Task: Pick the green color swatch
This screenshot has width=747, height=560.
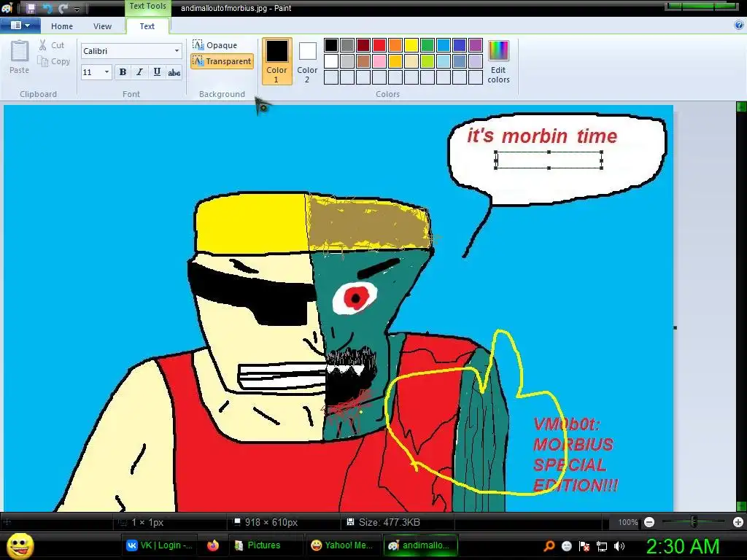Action: [x=427, y=45]
